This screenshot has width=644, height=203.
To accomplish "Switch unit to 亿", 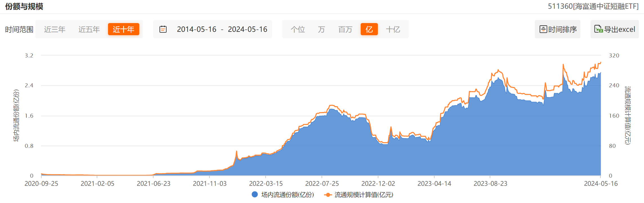I will 369,29.
